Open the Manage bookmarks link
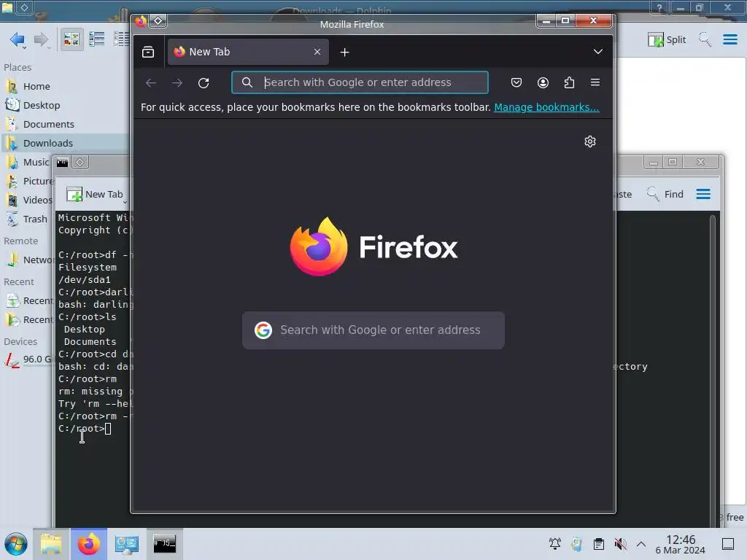 tap(546, 107)
